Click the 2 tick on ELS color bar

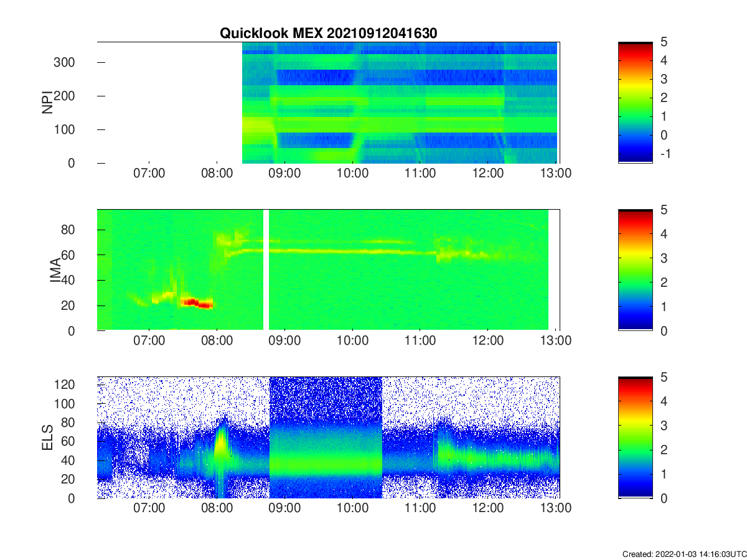(664, 450)
